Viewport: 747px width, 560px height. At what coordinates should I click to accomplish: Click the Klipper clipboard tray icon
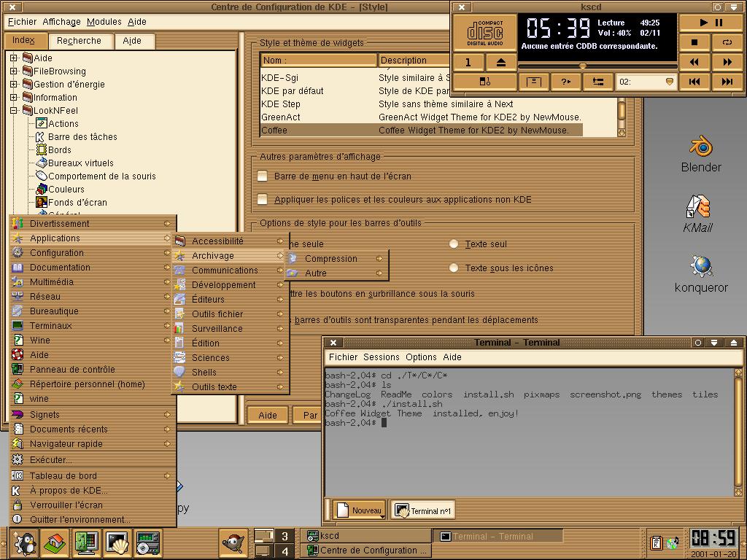[657, 542]
